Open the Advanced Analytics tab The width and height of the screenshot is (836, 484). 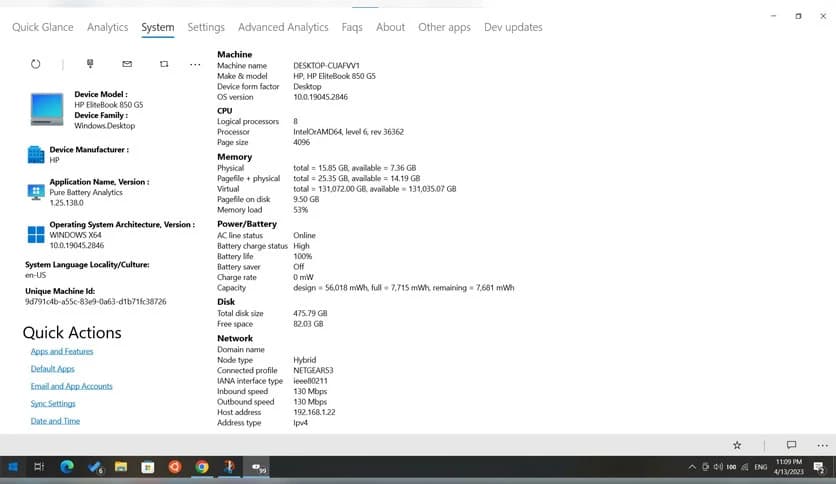click(283, 27)
